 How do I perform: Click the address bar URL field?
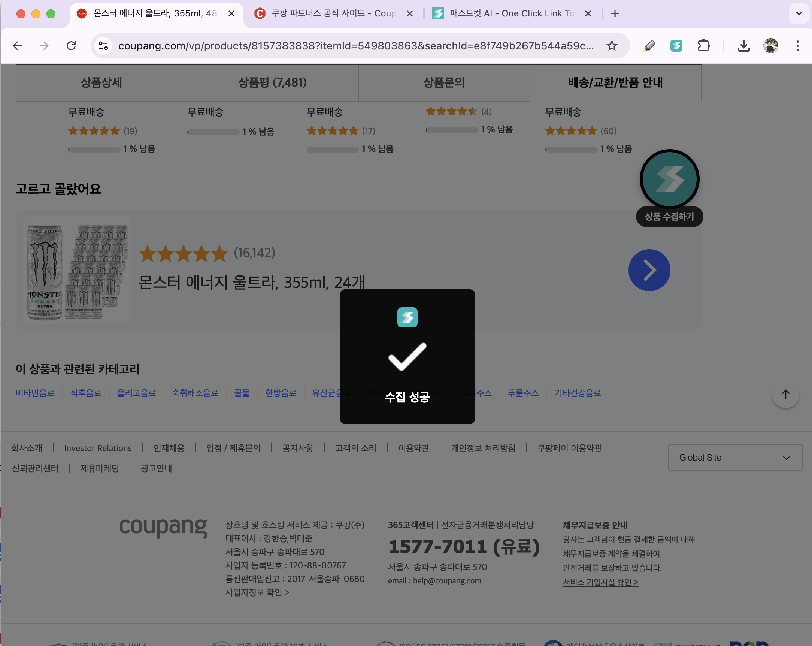[x=356, y=46]
